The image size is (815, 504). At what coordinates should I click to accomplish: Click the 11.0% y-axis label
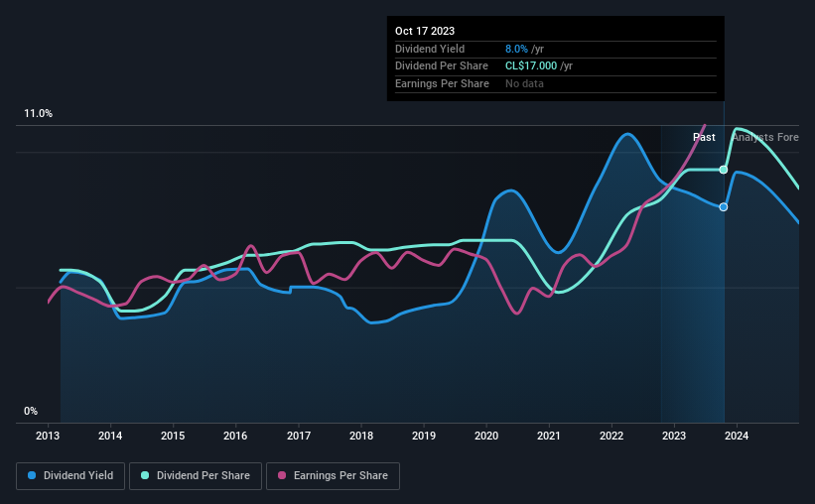pos(38,113)
